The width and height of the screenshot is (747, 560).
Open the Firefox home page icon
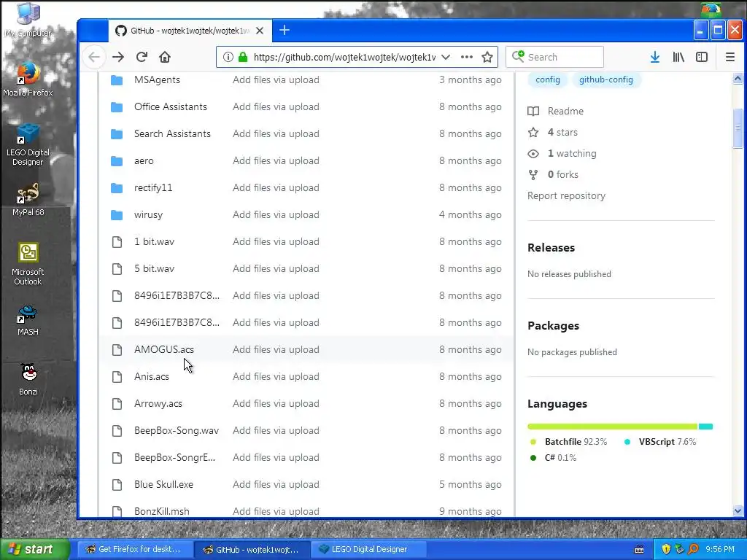pos(165,57)
